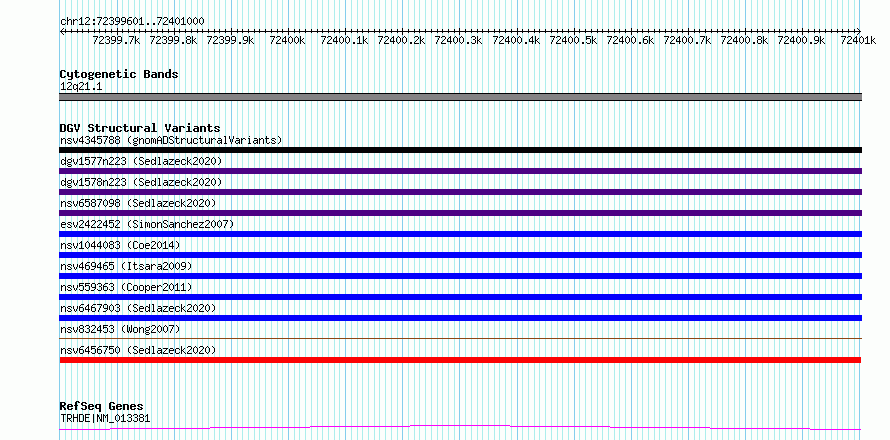The width and height of the screenshot is (890, 440).
Task: Click the red nsv6456750 variant bar
Action: coord(460,360)
